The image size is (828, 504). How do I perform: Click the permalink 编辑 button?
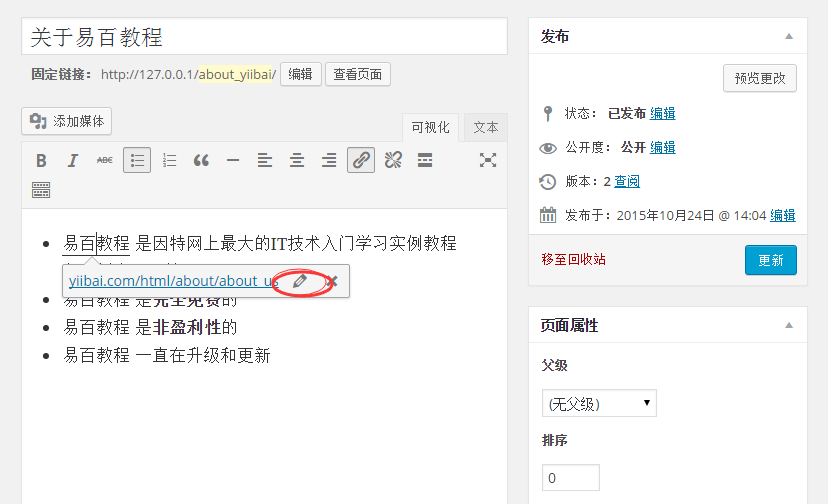pyautogui.click(x=300, y=74)
